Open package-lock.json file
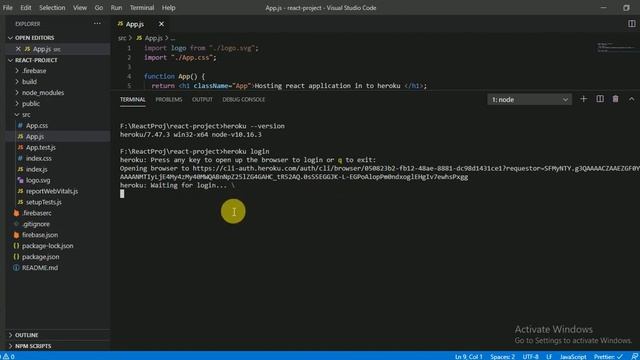The image size is (640, 360). pos(48,246)
